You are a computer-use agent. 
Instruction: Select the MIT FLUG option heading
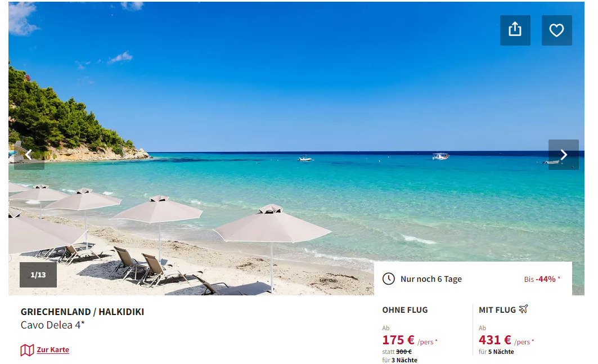click(x=497, y=310)
